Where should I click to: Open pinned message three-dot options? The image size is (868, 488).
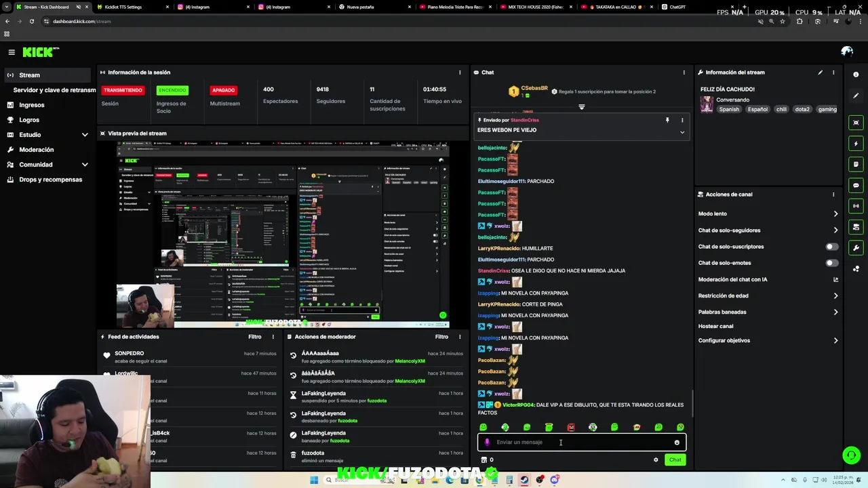(x=682, y=120)
